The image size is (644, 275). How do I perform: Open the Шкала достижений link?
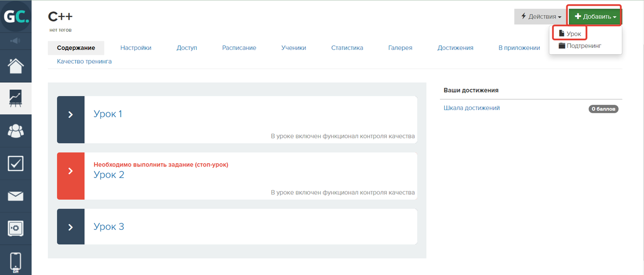pyautogui.click(x=472, y=108)
